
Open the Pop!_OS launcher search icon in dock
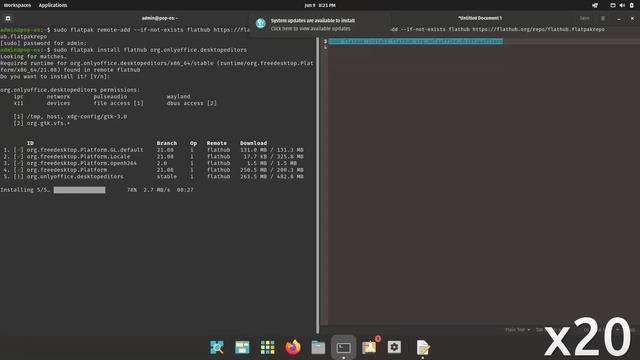pos(217,347)
